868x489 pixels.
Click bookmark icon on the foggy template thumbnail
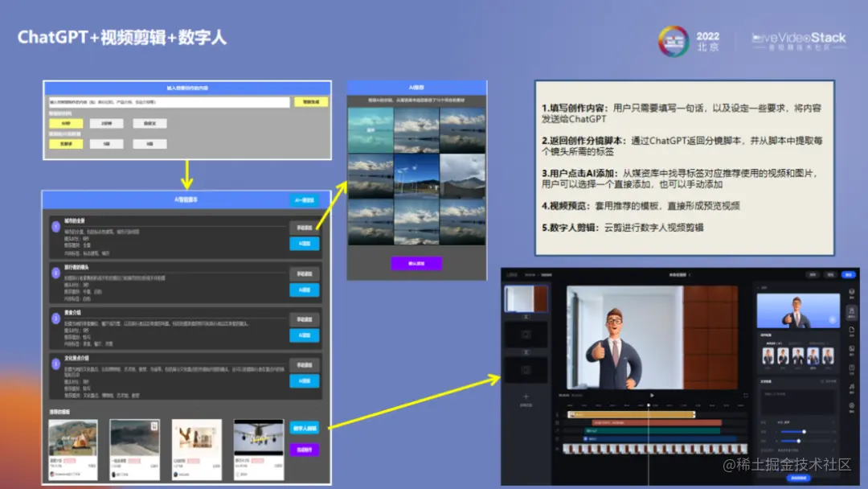[154, 426]
